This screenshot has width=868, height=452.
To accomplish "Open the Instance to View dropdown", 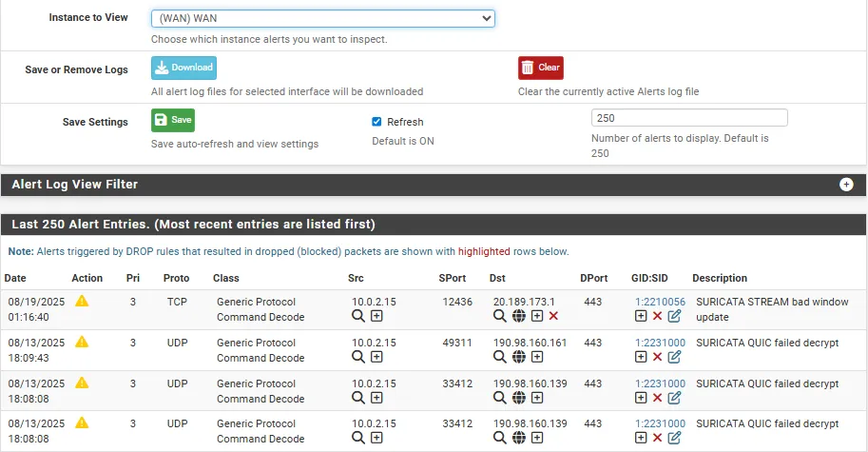I will point(322,18).
